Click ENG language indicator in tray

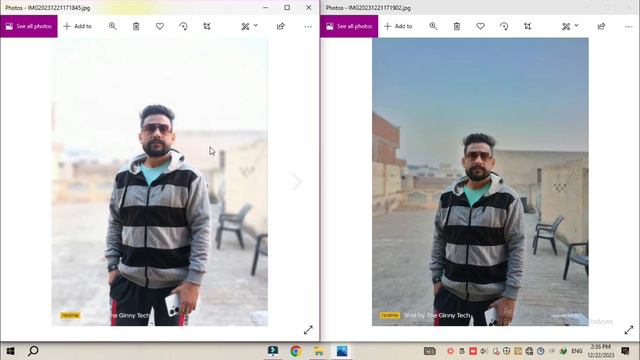click(x=577, y=351)
